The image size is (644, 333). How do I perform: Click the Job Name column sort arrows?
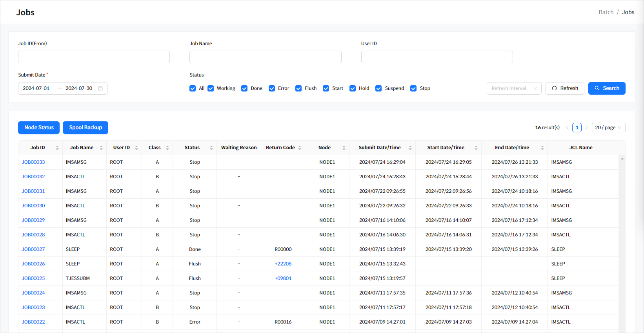pyautogui.click(x=101, y=148)
